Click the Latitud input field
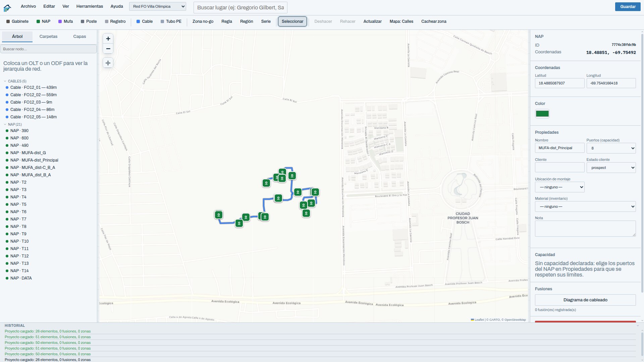Screen dimensions: 644x362 point(559,83)
